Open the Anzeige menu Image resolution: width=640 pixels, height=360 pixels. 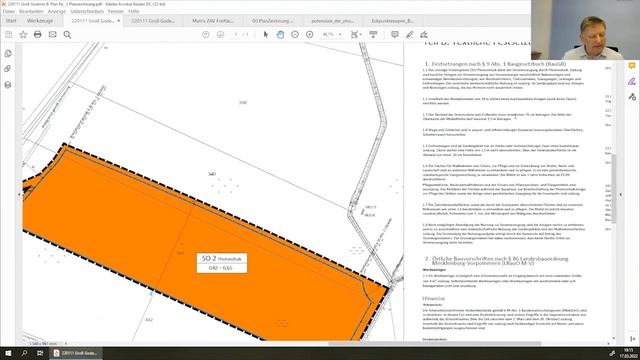[x=57, y=11]
